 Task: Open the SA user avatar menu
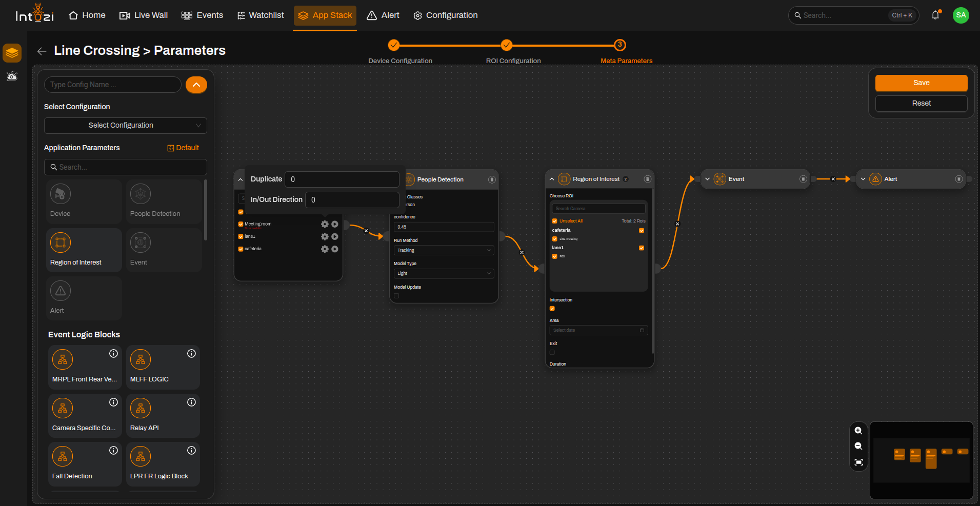961,15
